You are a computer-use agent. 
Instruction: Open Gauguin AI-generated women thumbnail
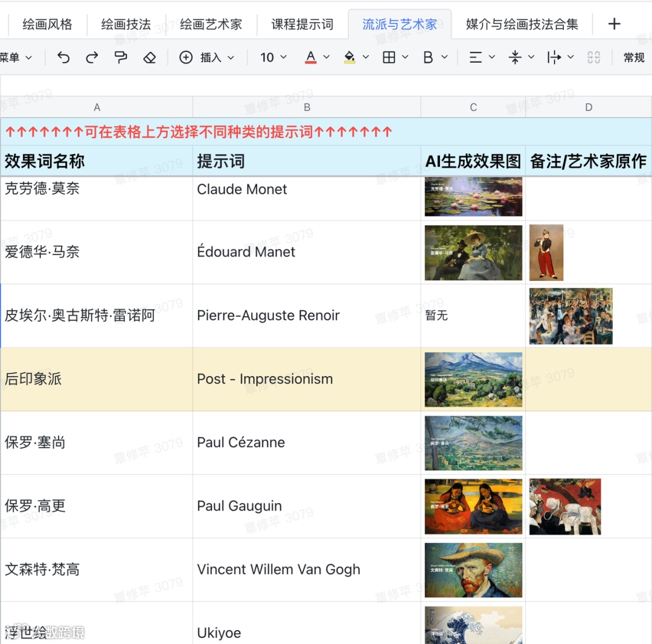[473, 506]
